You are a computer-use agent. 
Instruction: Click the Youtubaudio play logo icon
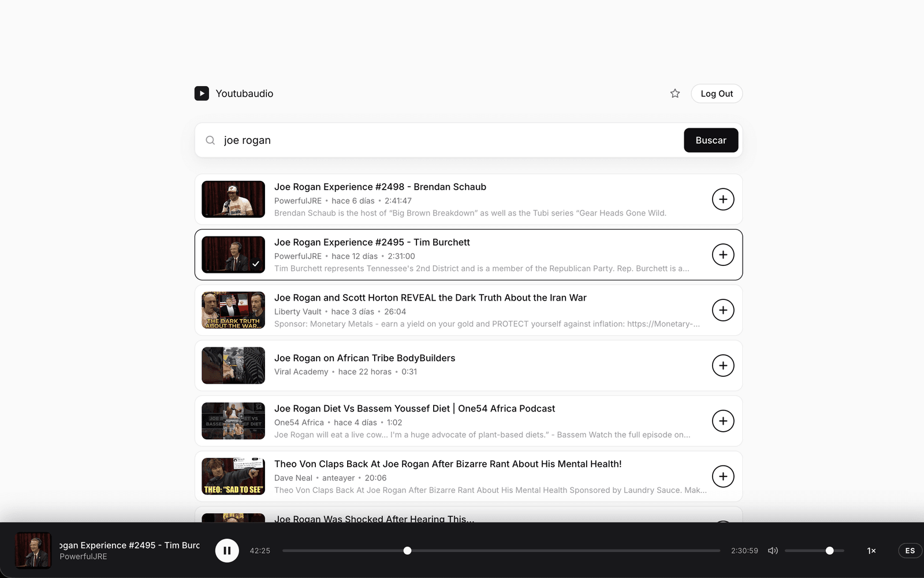tap(202, 93)
